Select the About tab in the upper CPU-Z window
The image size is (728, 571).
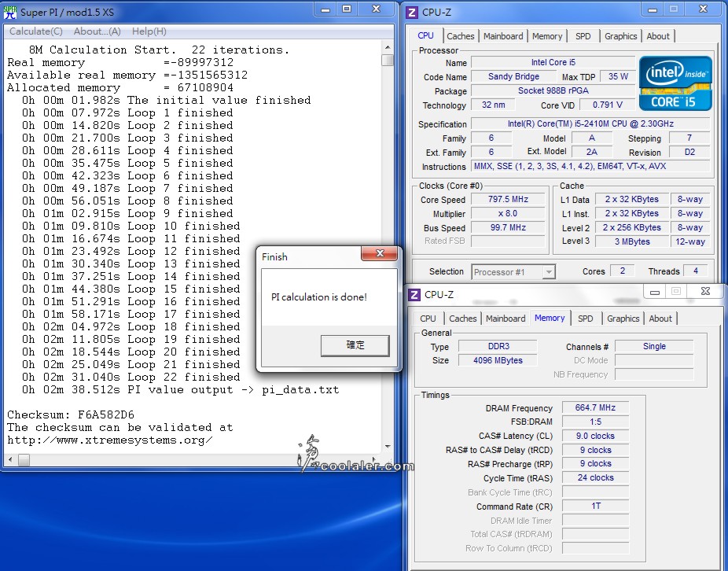click(x=658, y=36)
